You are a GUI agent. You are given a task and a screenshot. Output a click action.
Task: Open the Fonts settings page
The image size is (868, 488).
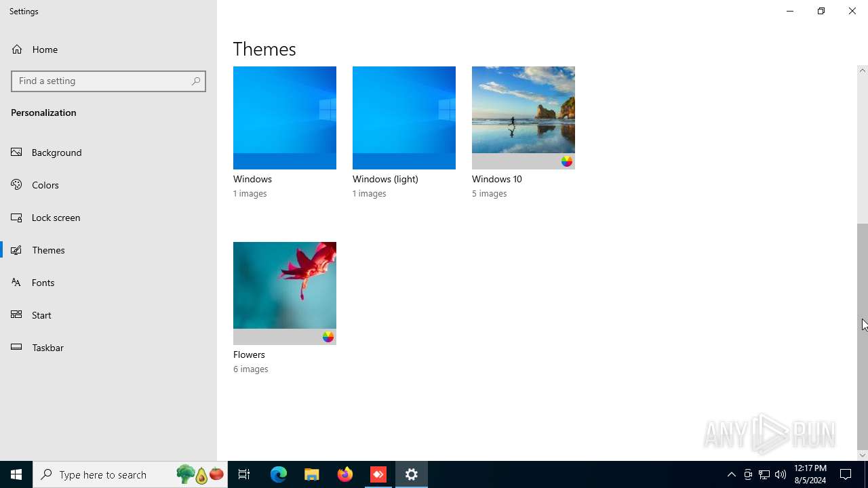(x=108, y=283)
